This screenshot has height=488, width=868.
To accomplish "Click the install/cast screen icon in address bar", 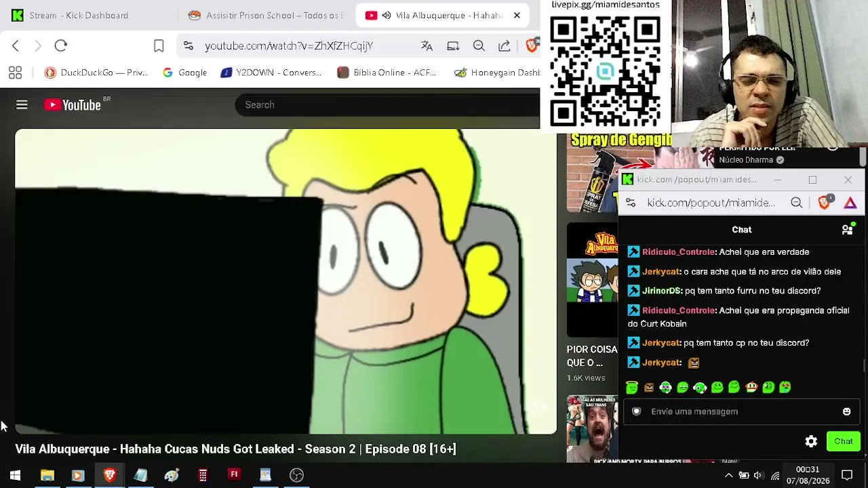I will tap(453, 45).
